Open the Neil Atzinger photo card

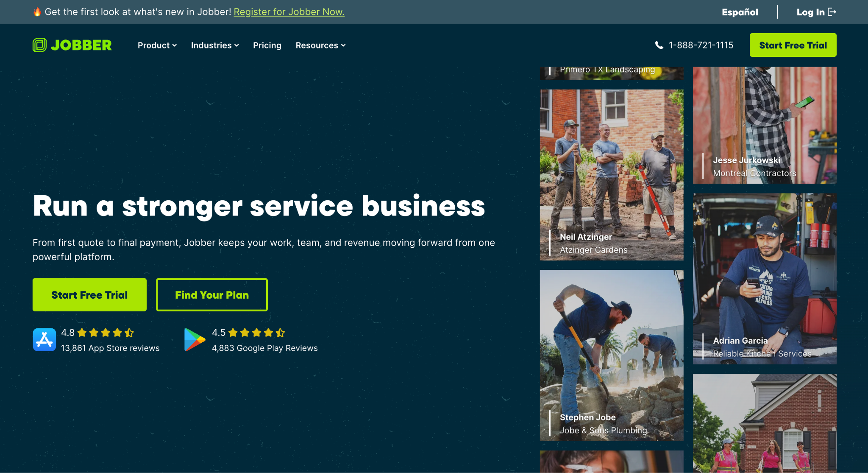[x=612, y=175]
